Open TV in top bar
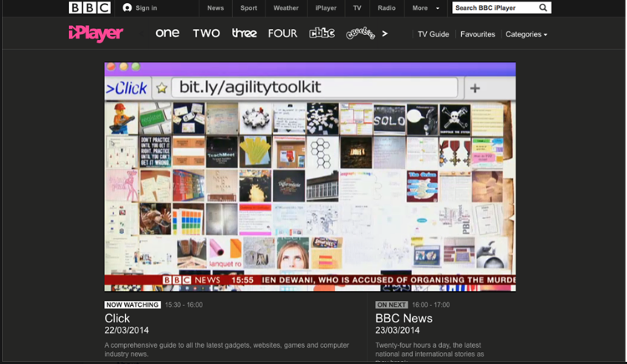The width and height of the screenshot is (627, 364). [x=357, y=8]
